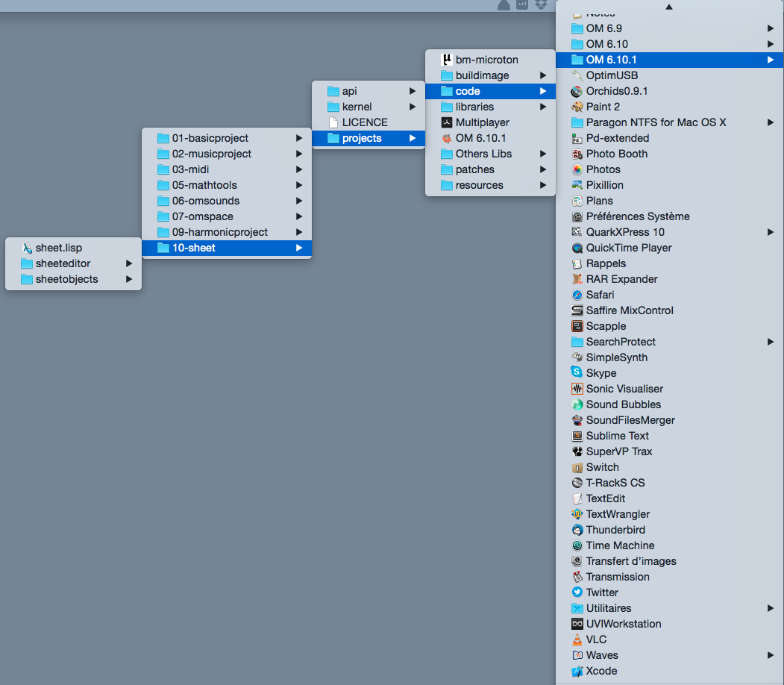This screenshot has height=685, width=784.
Task: Click the TextWrangler icon
Action: [x=577, y=514]
